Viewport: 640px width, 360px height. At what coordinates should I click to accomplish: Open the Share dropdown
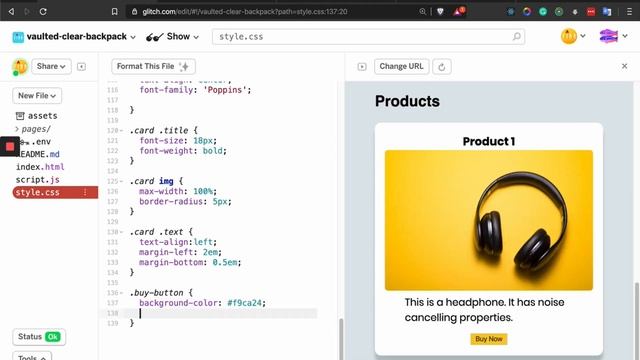point(51,67)
